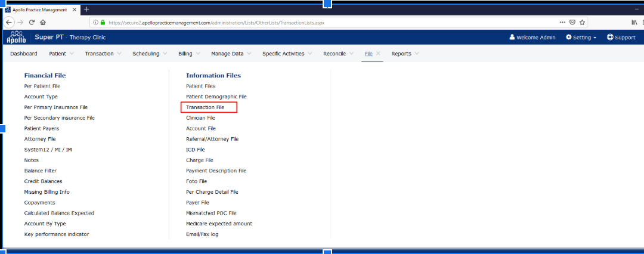Go to the Dashboard menu item
644x254 pixels.
coord(24,54)
